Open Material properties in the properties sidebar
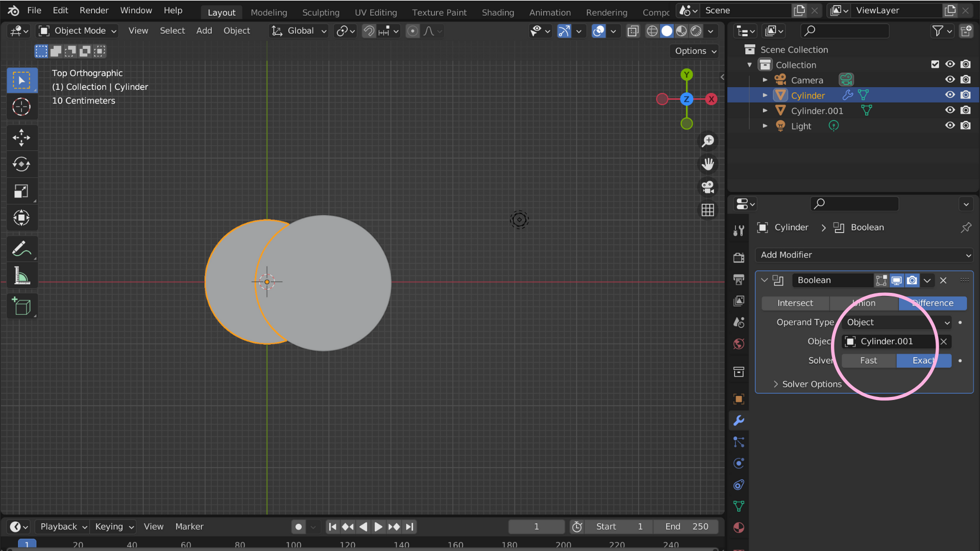Image resolution: width=980 pixels, height=551 pixels. click(739, 528)
